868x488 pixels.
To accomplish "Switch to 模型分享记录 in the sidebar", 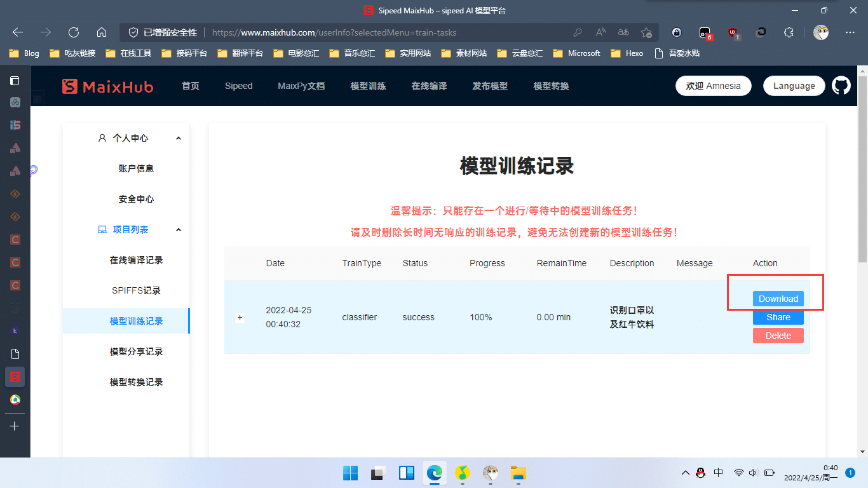I will (x=135, y=351).
